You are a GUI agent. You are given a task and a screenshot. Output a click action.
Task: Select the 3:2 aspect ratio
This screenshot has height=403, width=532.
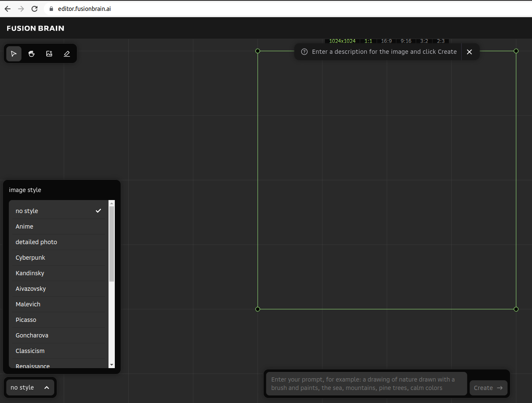pyautogui.click(x=424, y=41)
